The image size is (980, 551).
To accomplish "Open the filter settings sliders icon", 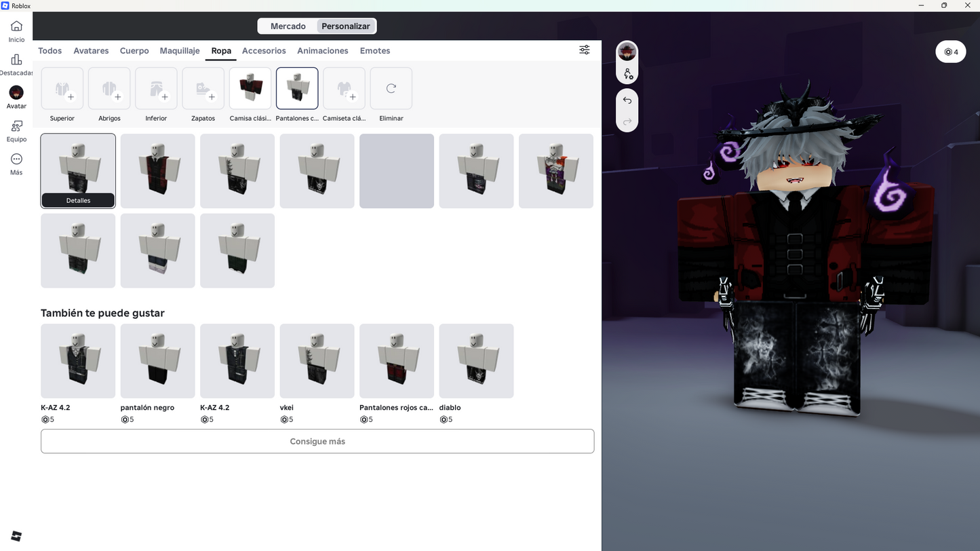I will tap(584, 50).
